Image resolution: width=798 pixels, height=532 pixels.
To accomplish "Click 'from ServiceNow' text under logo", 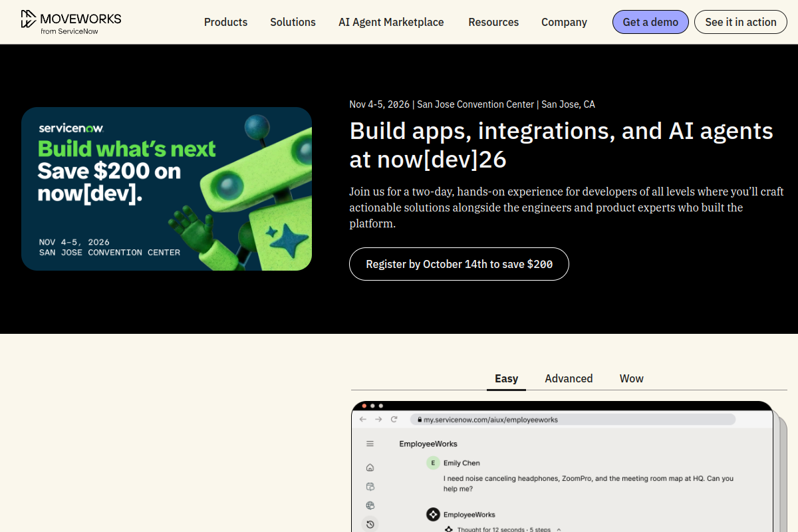I will click(x=69, y=31).
